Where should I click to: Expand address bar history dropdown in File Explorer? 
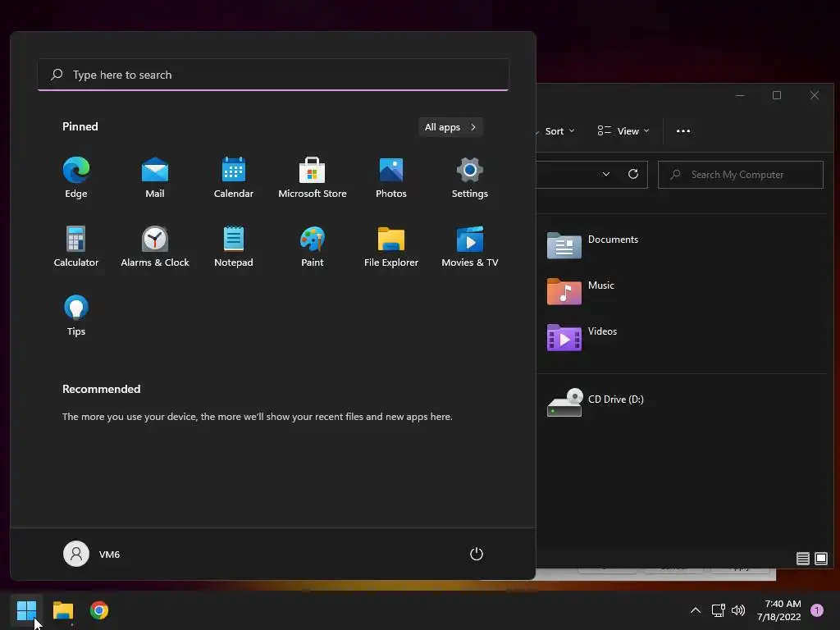[x=606, y=174]
